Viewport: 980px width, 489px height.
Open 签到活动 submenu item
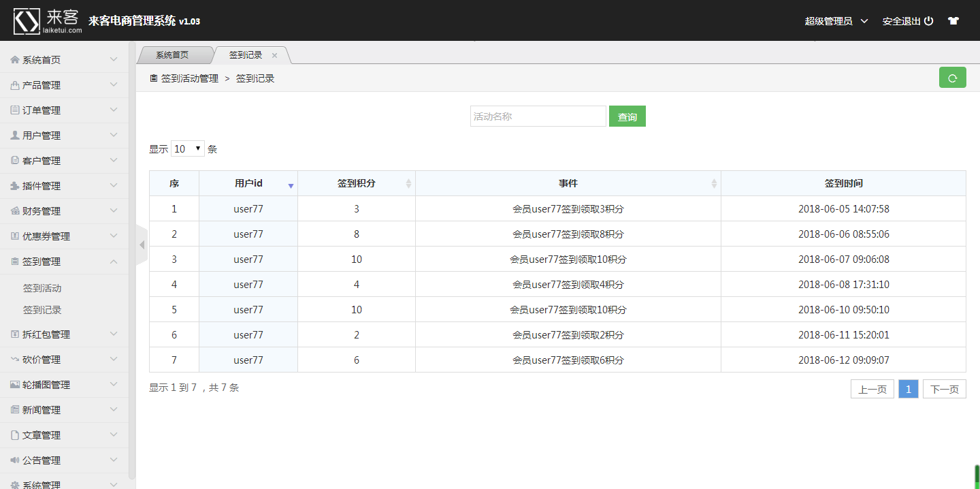(42, 288)
